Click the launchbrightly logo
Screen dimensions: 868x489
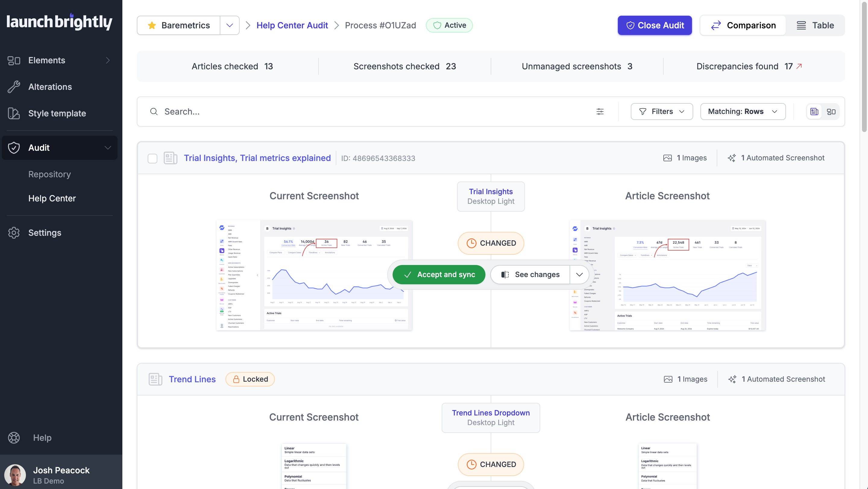(59, 22)
